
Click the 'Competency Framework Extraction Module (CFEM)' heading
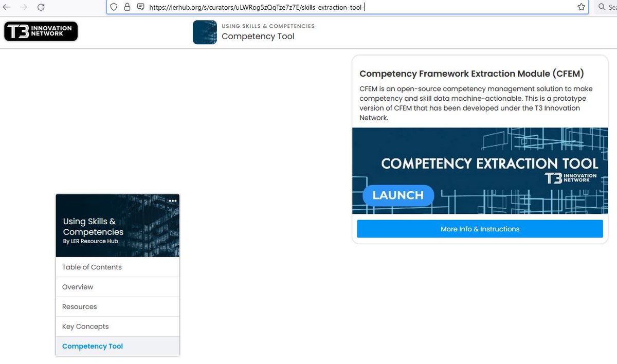click(x=471, y=74)
